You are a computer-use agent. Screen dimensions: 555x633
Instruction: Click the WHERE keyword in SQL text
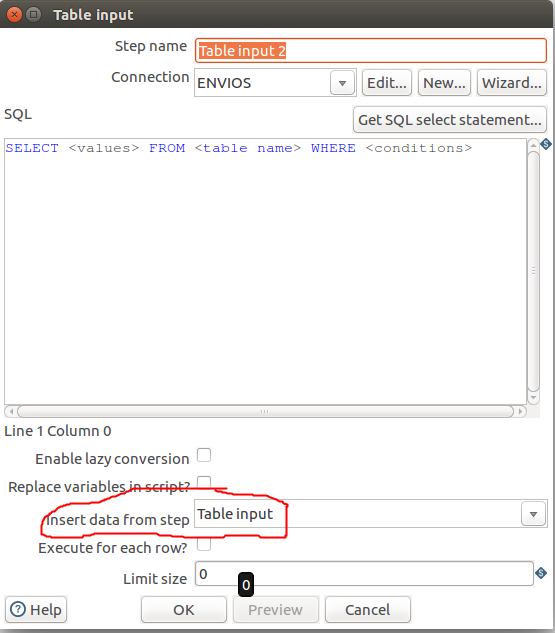coord(333,148)
